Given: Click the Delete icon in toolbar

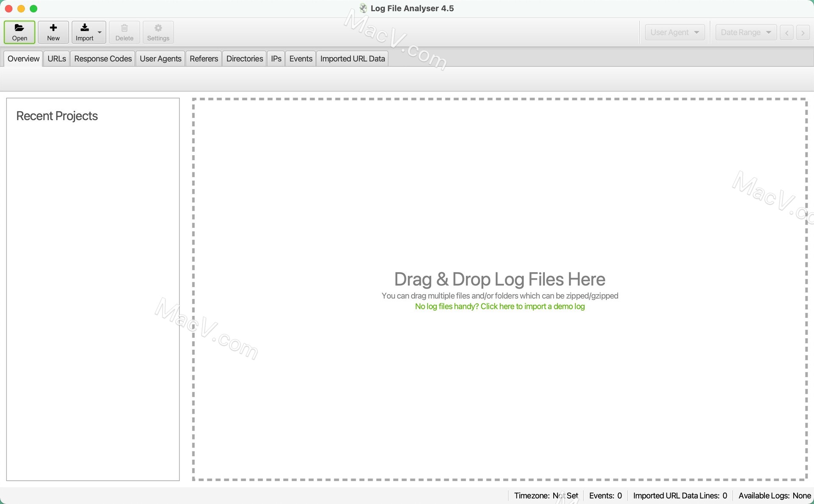Looking at the screenshot, I should 124,32.
